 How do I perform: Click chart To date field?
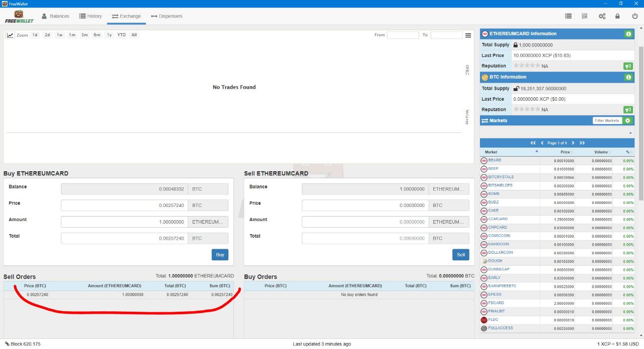pos(446,35)
